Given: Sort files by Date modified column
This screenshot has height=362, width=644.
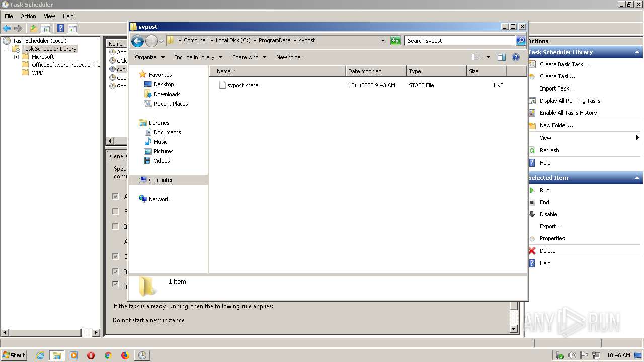Looking at the screenshot, I should click(376, 71).
